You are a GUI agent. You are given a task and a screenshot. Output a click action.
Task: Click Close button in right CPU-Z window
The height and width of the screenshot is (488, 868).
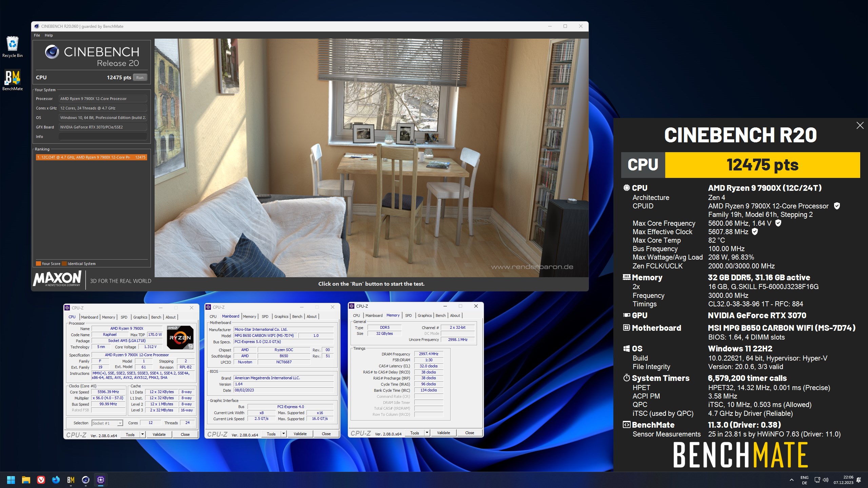[x=470, y=433]
